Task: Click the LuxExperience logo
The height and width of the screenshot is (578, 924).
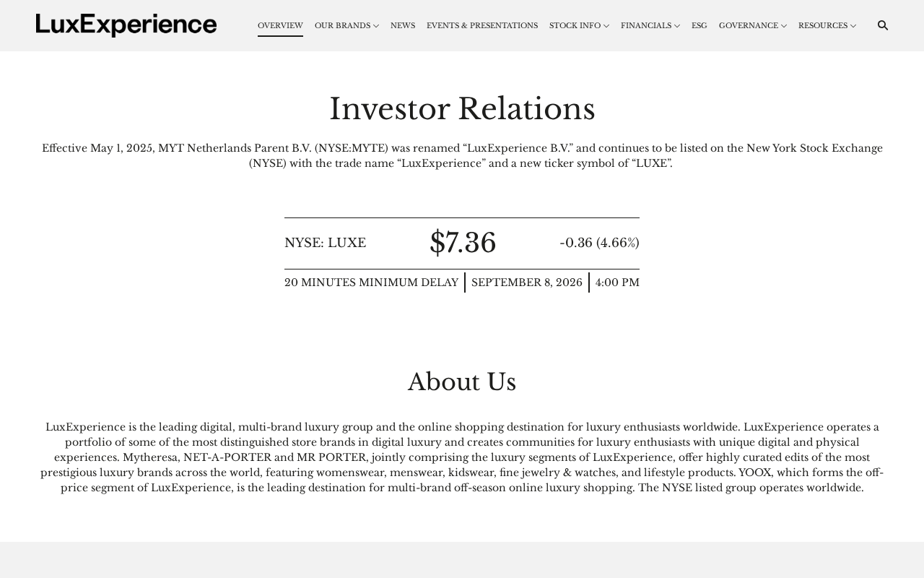Action: tap(126, 25)
